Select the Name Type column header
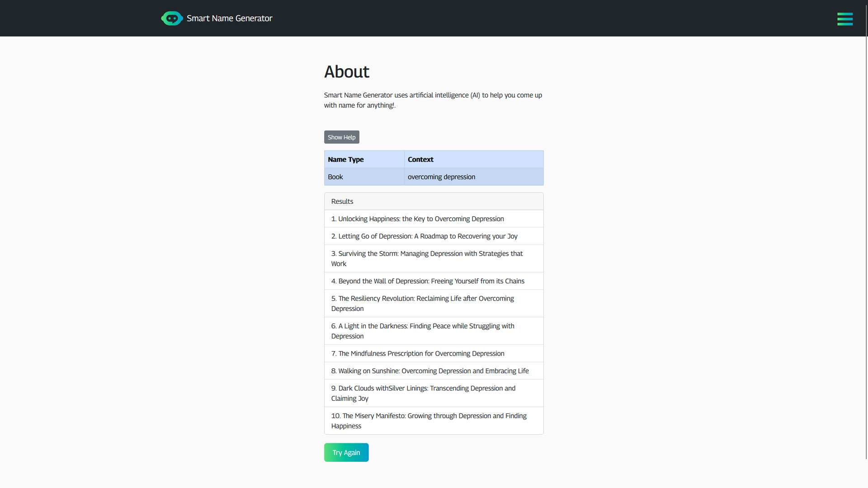Image resolution: width=868 pixels, height=488 pixels. click(x=345, y=159)
